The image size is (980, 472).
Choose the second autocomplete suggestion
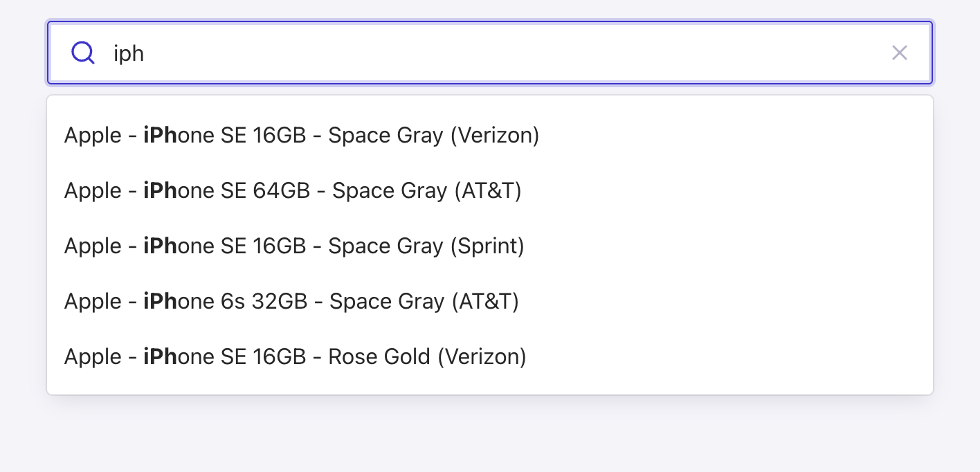tap(293, 190)
